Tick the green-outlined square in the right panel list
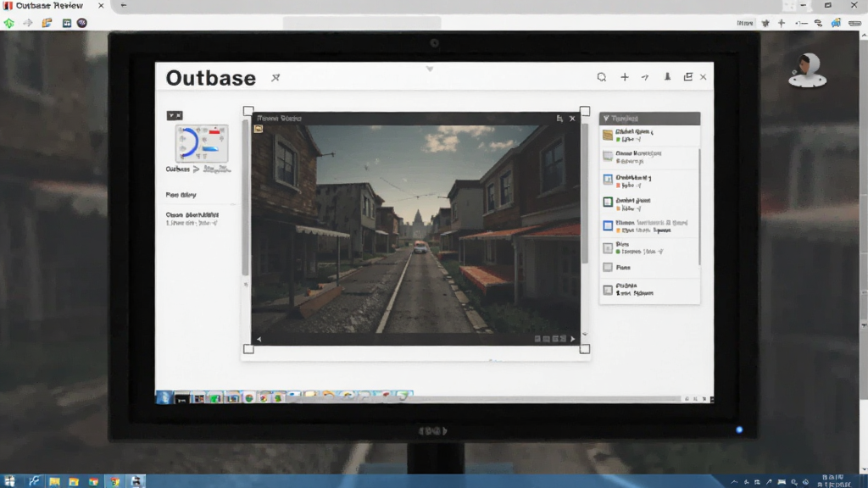 [608, 202]
